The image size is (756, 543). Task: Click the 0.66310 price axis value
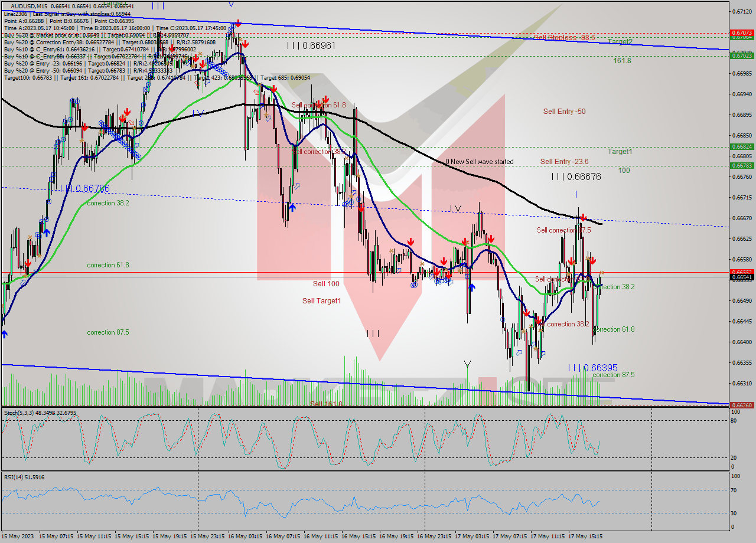[x=742, y=383]
